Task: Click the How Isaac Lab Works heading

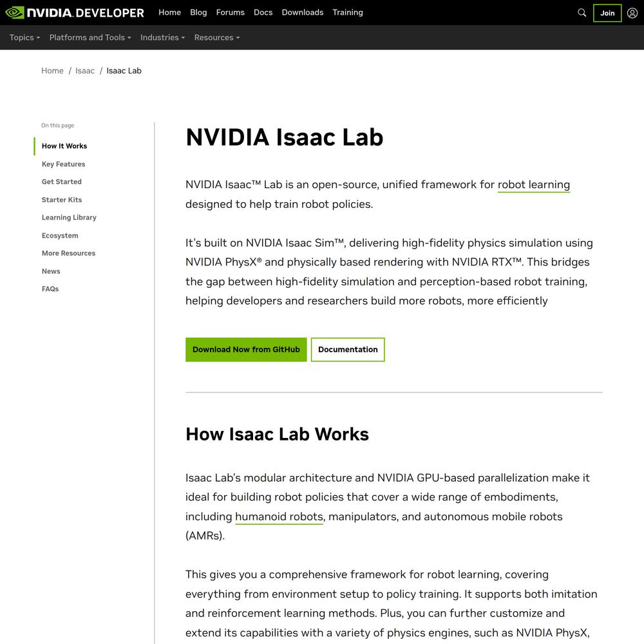Action: tap(277, 434)
